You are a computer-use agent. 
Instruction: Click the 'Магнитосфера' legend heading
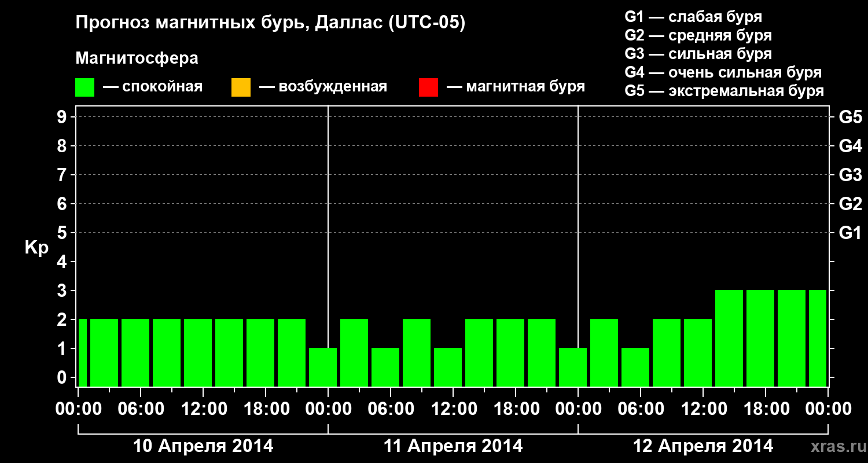(x=137, y=58)
